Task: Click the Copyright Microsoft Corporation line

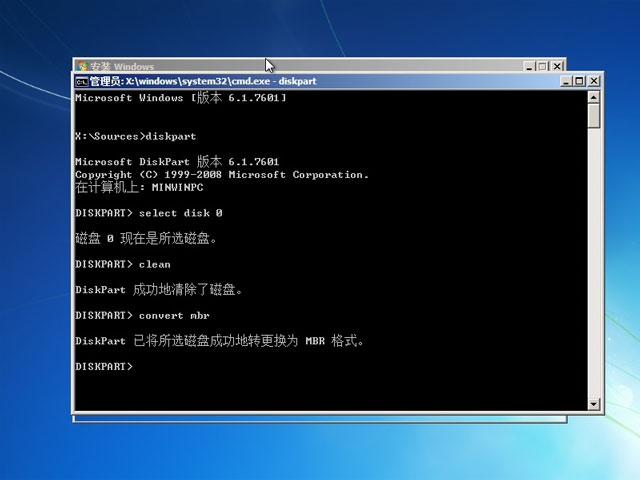Action: click(222, 175)
